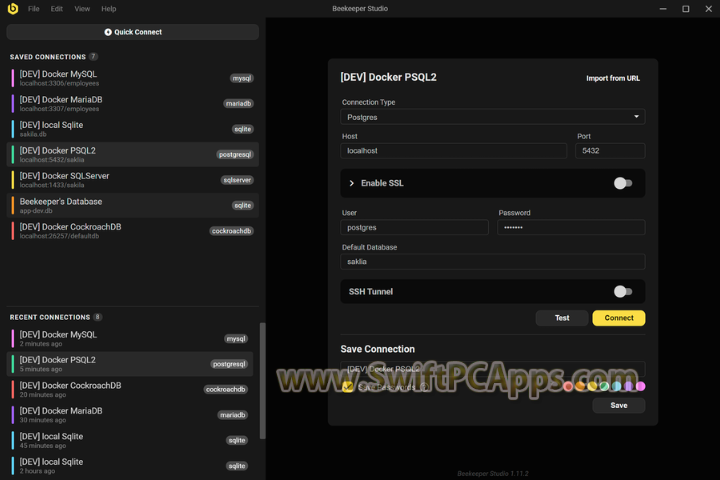Click the Saved Connections header
The width and height of the screenshot is (720, 480).
[48, 57]
